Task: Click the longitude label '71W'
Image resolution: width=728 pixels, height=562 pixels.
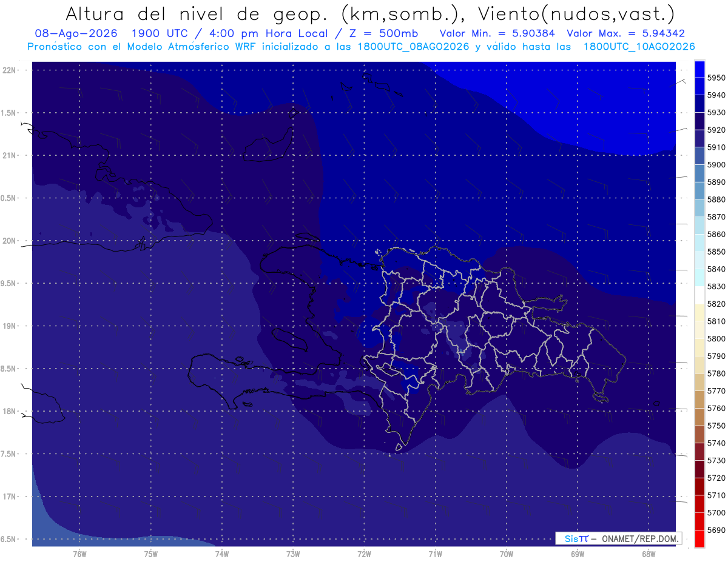Action: 435,554
